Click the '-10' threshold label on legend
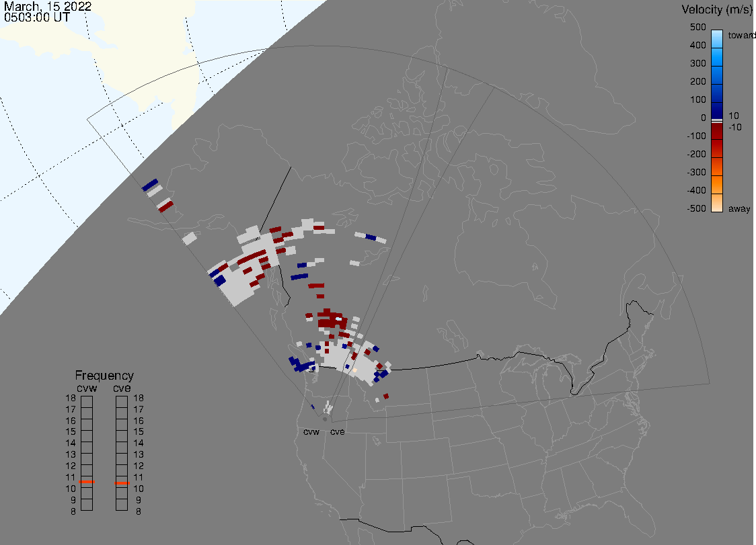 [734, 127]
